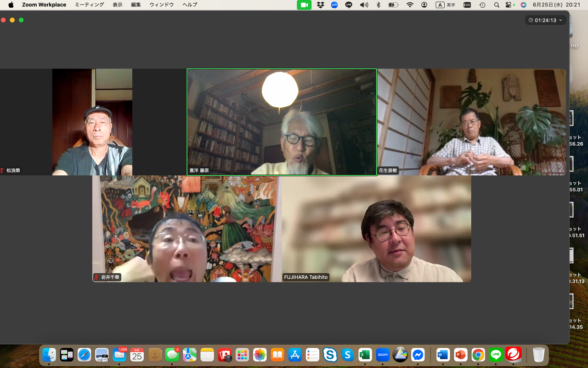
Task: Select the active speaker 惠洋 藤原 video
Action: (282, 122)
